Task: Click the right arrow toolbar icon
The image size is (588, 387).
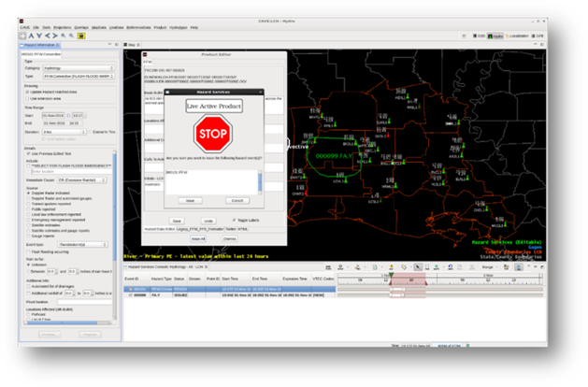Action: click(55, 36)
